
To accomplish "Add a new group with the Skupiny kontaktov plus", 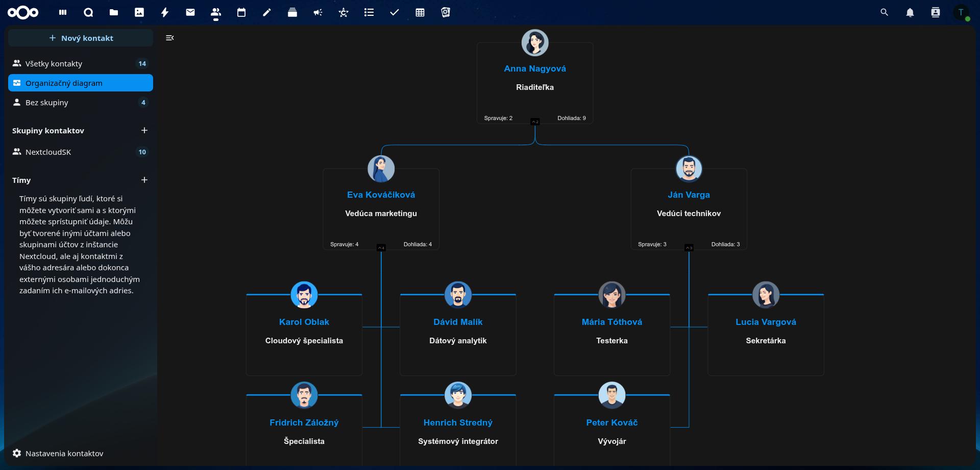I will tap(144, 130).
